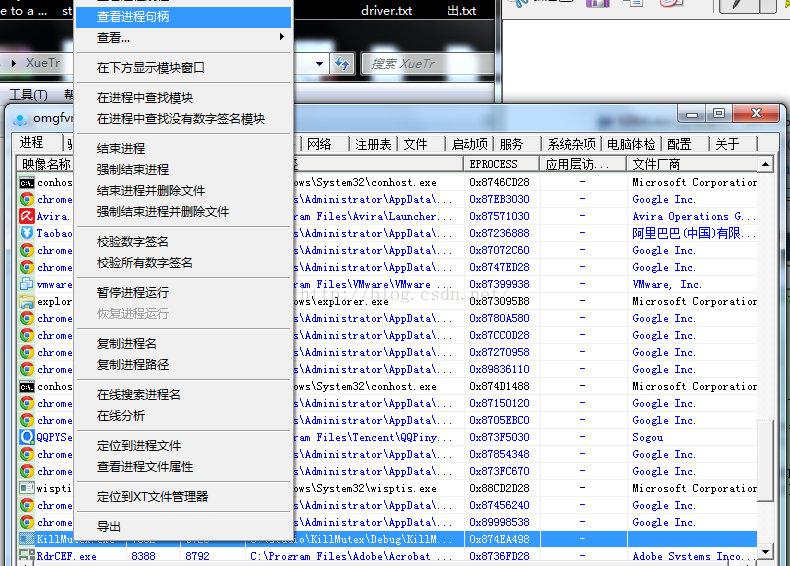Click the Avira process icon
The height and width of the screenshot is (566, 790).
coord(26,216)
